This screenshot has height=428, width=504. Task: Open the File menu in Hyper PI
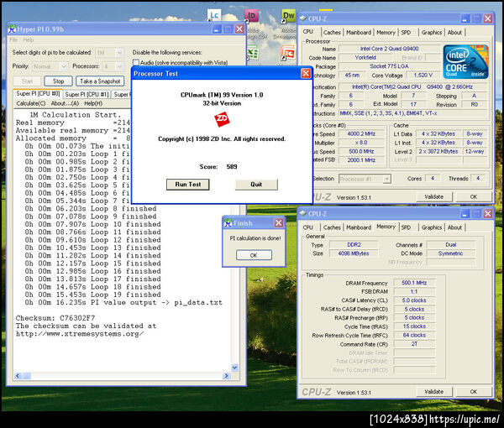point(13,39)
